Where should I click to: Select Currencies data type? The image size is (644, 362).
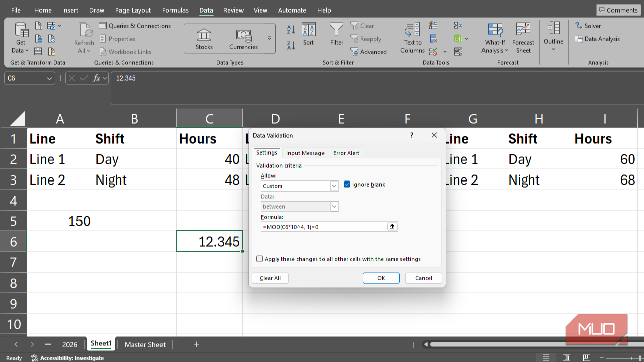244,39
